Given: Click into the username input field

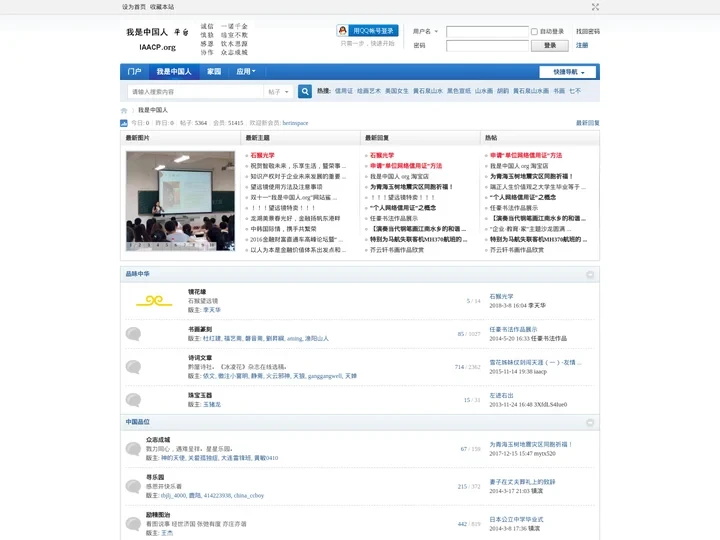Looking at the screenshot, I should [487, 31].
